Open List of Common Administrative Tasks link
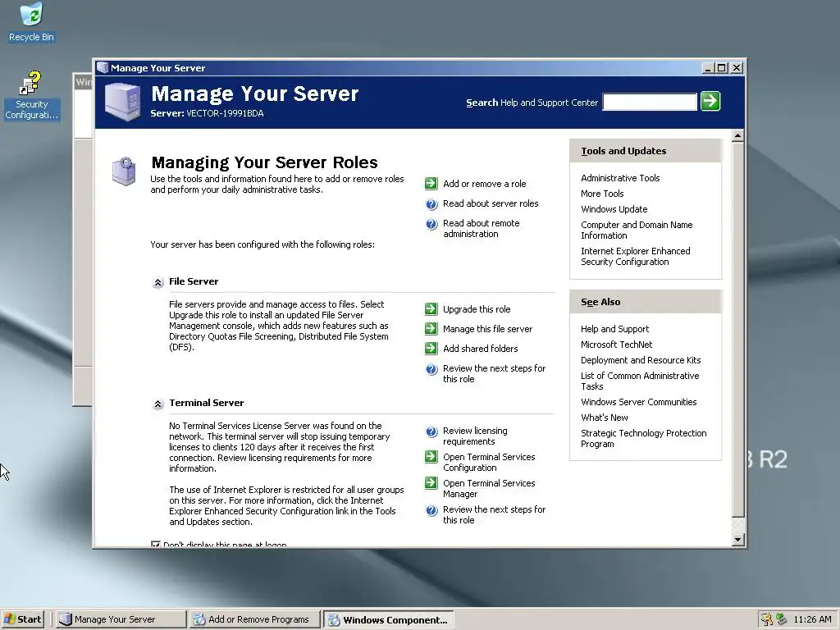This screenshot has width=840, height=630. coord(640,381)
